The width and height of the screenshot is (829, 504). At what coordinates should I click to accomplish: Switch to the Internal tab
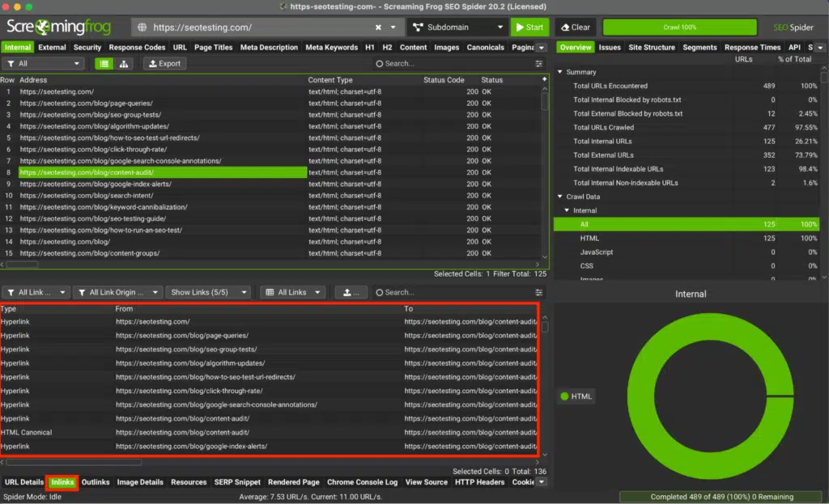18,47
